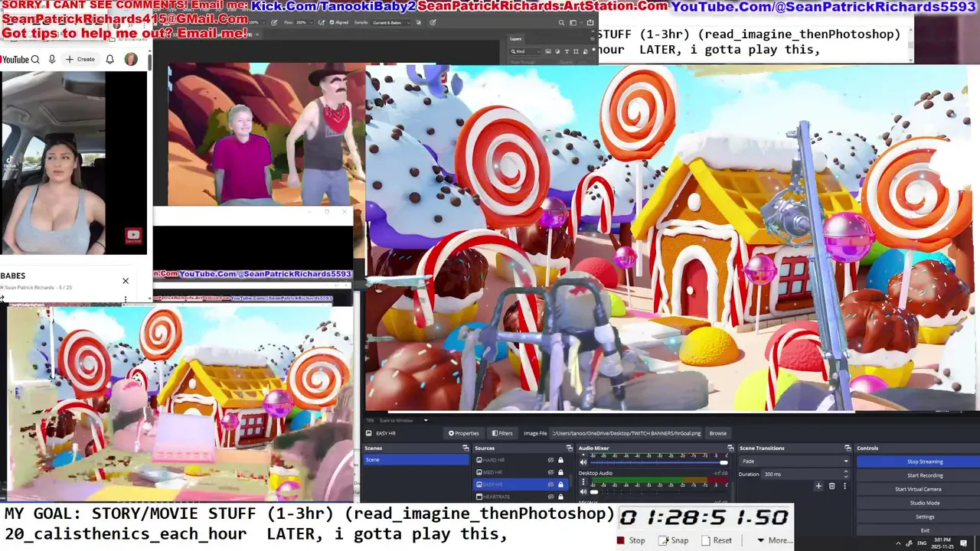This screenshot has height=551, width=980.
Task: Open Photoshop Flow percentage dropdown
Action: [x=312, y=22]
